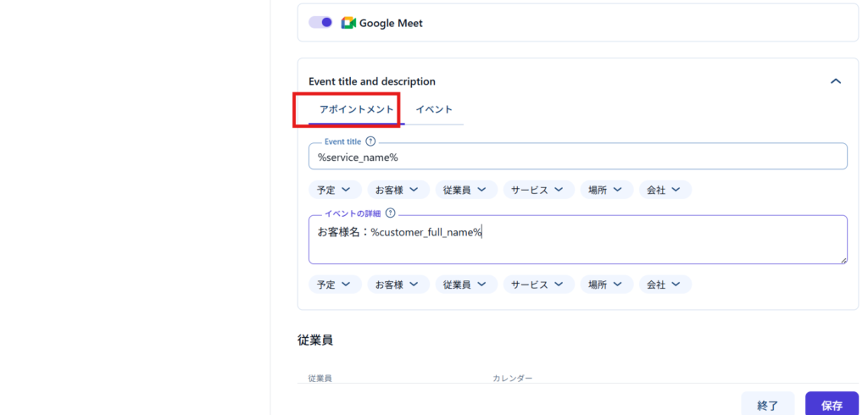
Task: Open the お客様 dropdown under Event title
Action: pos(398,191)
